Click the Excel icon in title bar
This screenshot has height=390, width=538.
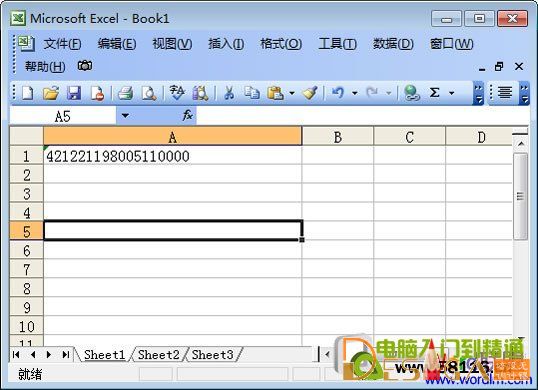[18, 18]
